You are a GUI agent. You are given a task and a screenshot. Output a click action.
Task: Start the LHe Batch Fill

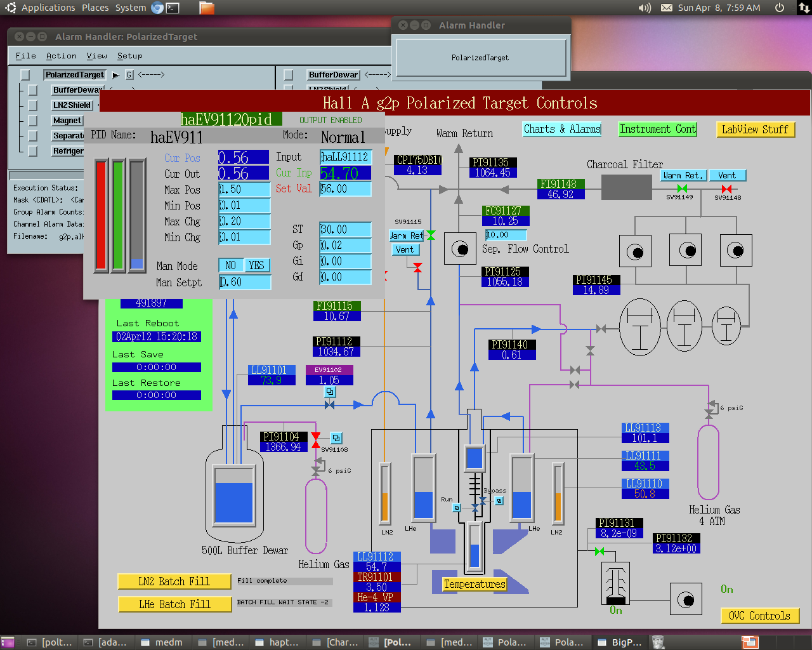pos(174,604)
